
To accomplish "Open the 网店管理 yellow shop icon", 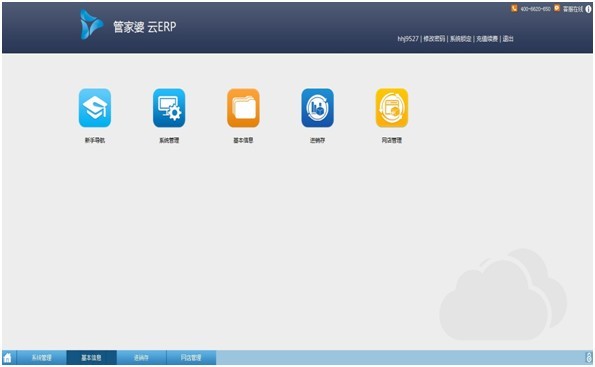I will coord(392,108).
